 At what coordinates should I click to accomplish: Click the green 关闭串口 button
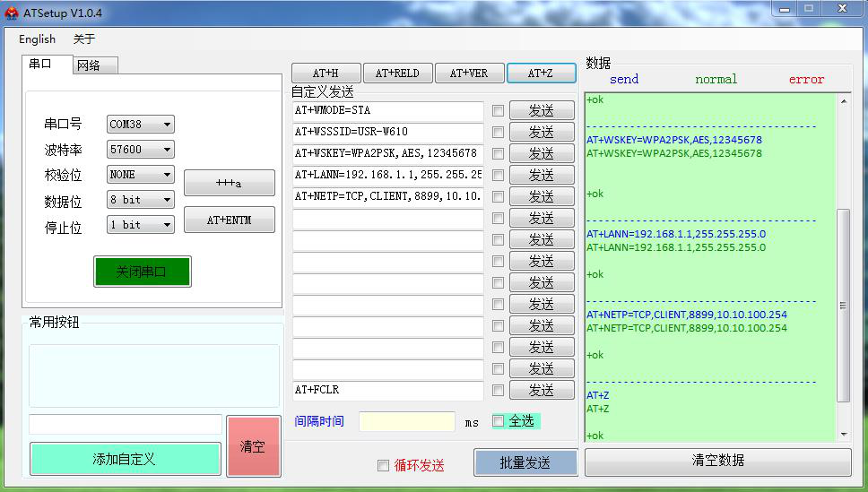tap(142, 272)
